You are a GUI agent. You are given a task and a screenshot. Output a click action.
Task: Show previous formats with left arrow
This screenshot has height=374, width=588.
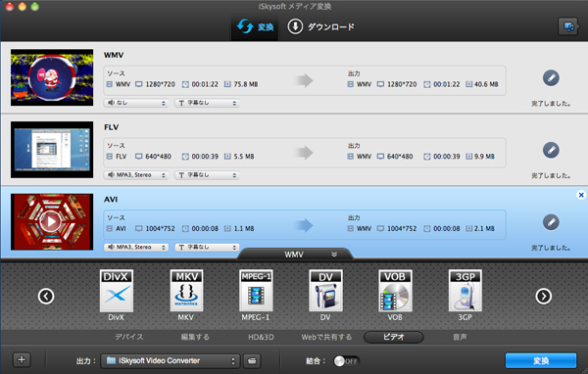pyautogui.click(x=46, y=297)
